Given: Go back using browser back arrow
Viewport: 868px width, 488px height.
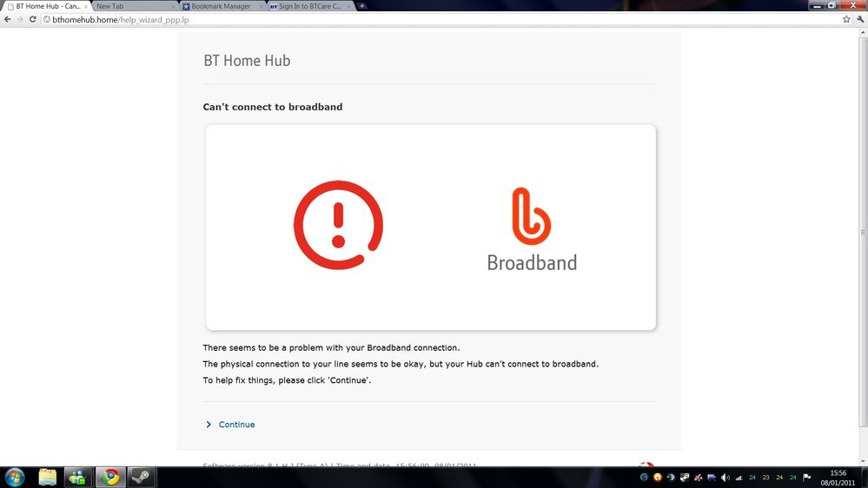Looking at the screenshot, I should 7,19.
